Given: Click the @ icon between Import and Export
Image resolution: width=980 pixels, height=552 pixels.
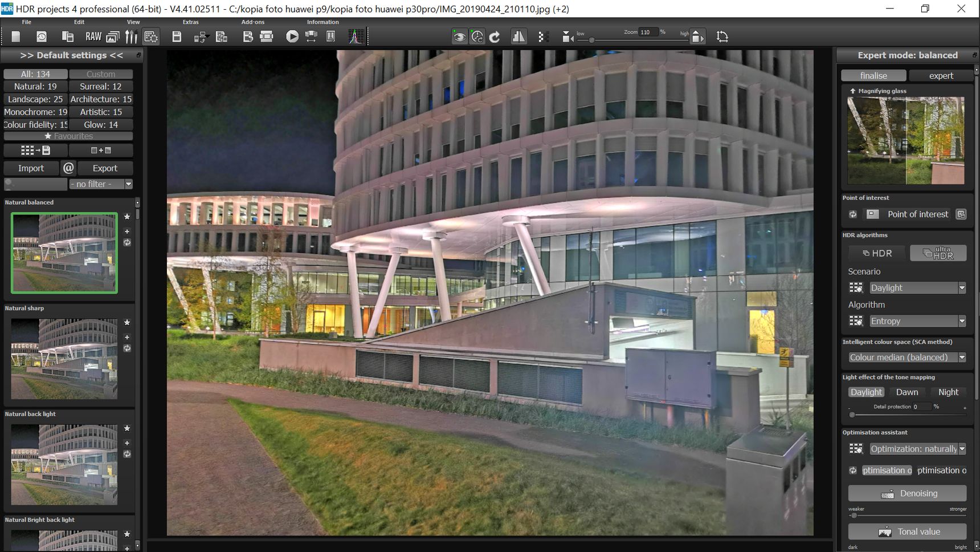Looking at the screenshot, I should [x=68, y=168].
